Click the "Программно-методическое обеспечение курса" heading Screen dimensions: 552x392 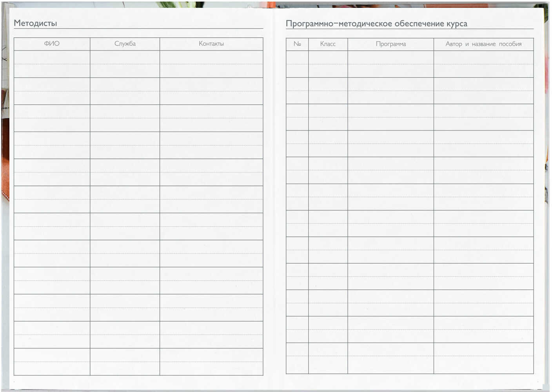376,24
